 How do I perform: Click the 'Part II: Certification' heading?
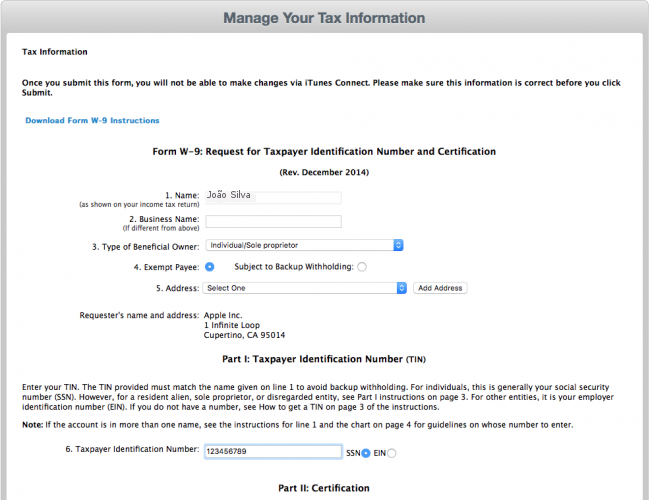point(324,488)
